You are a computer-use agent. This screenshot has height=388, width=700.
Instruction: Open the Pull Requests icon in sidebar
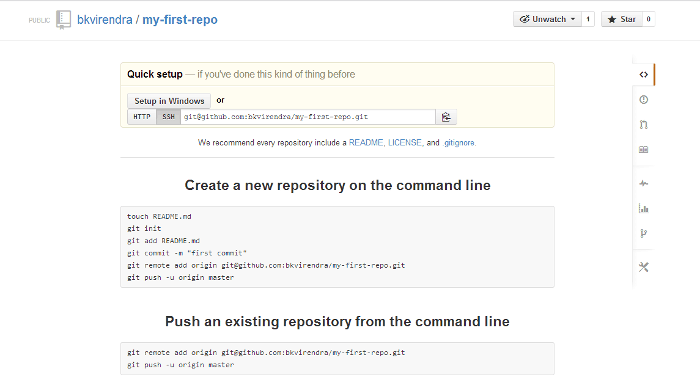tap(643, 125)
